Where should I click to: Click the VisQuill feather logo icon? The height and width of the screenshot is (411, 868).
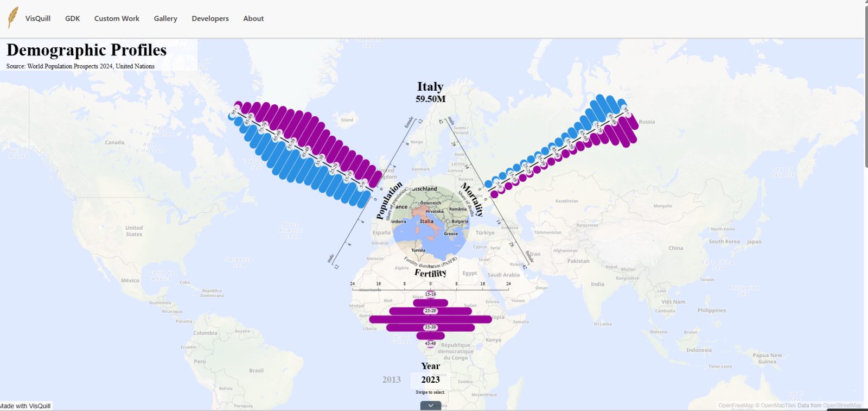click(13, 18)
